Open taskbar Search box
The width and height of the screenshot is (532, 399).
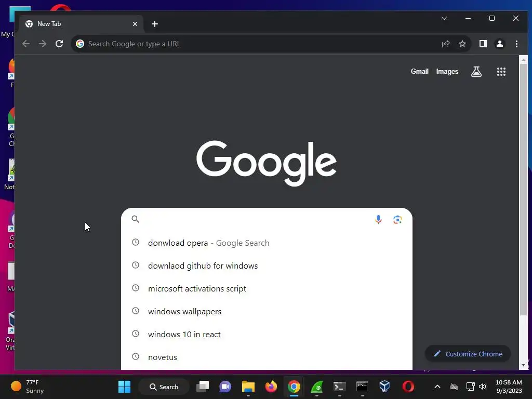[x=164, y=387]
